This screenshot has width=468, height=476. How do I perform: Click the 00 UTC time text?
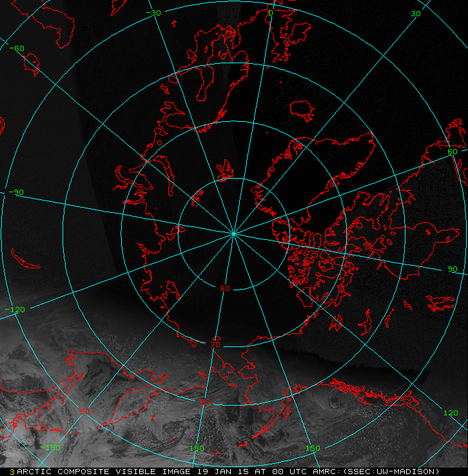289,471
